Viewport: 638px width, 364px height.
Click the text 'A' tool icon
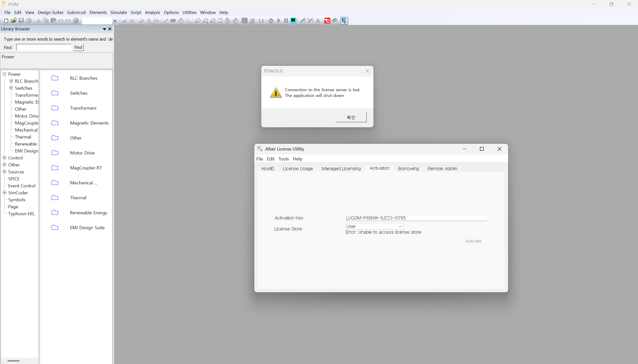click(318, 20)
